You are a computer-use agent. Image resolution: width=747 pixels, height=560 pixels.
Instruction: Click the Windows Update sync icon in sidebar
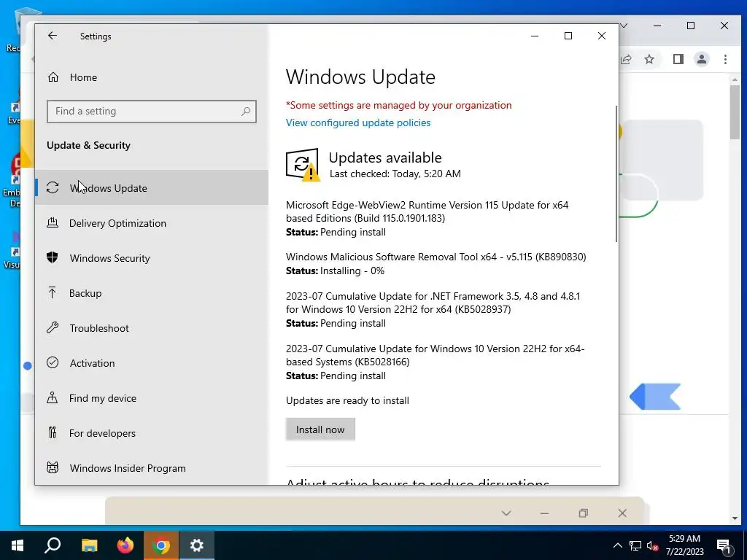53,187
